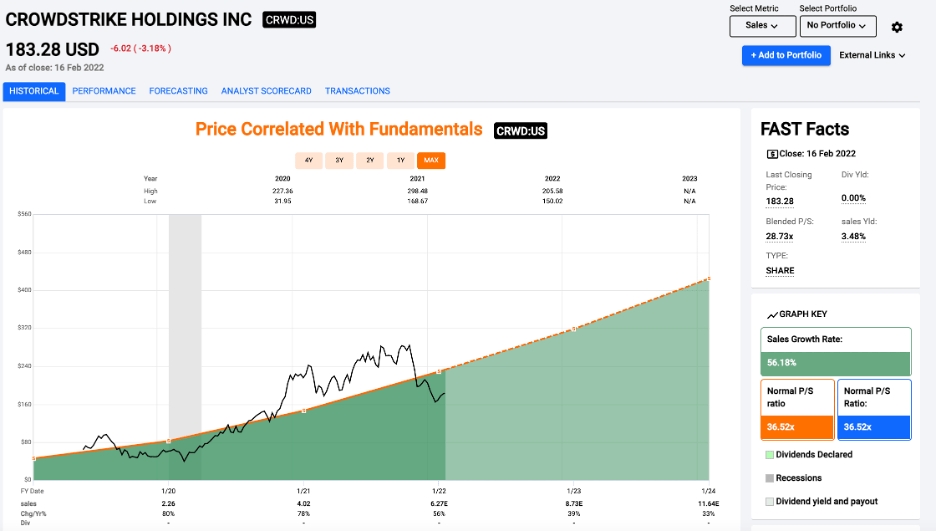Open the ANALYST SCORECARD tab
936x532 pixels.
[266, 91]
